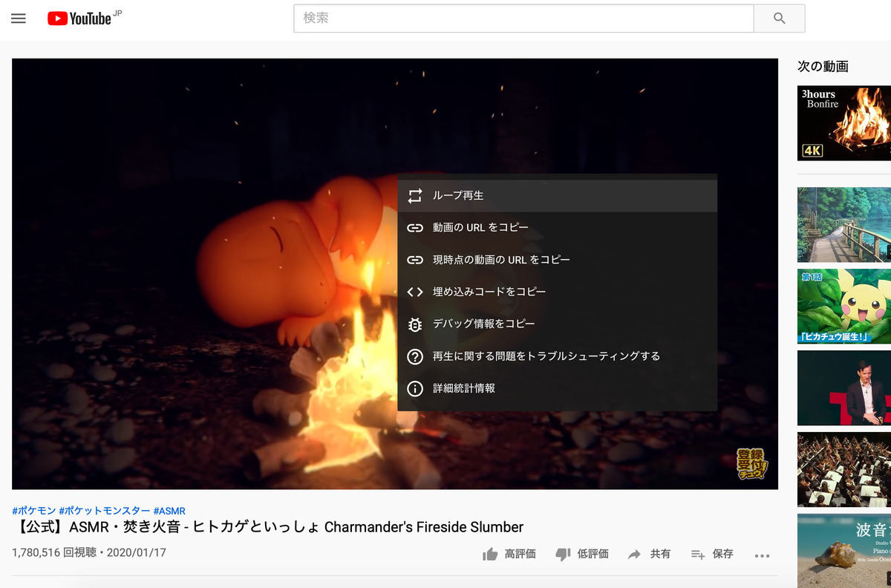Click the thumbs-up 高評価 icon
The width and height of the screenshot is (891, 588).
point(490,554)
